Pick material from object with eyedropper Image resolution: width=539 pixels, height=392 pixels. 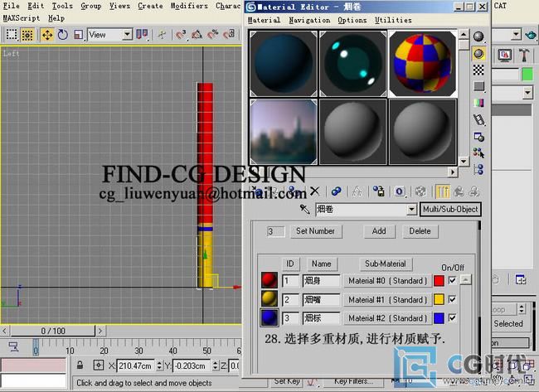coord(305,209)
